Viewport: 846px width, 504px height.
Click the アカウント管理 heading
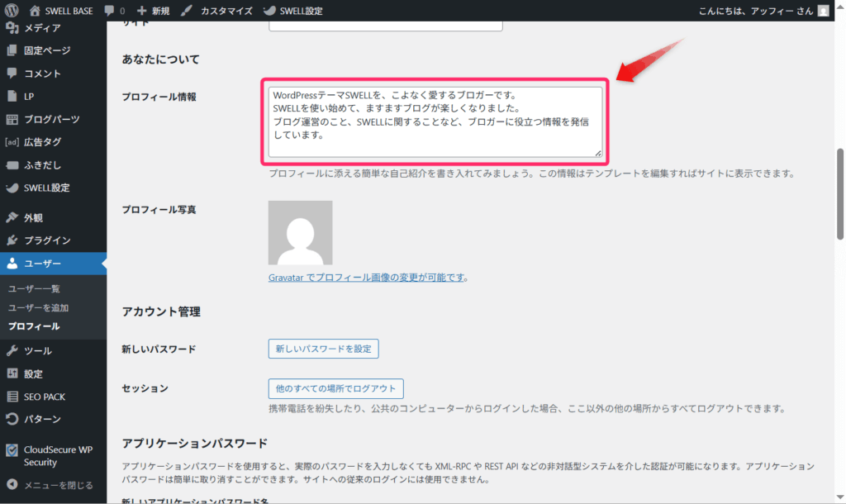point(161,311)
